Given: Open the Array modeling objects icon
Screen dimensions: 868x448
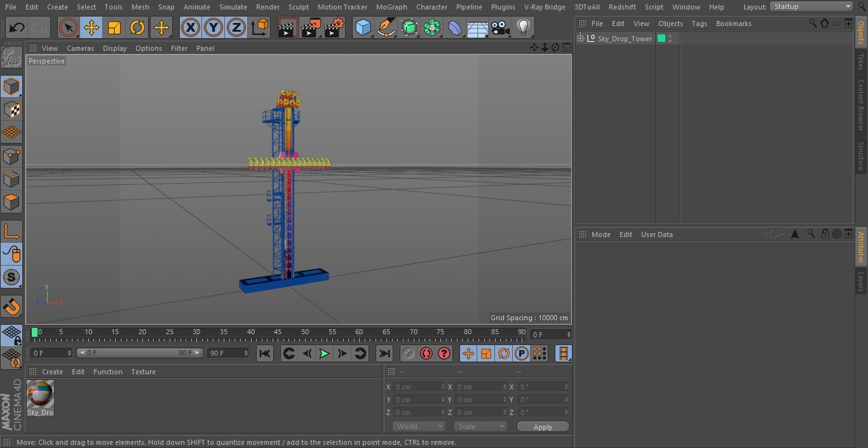Looking at the screenshot, I should pos(432,27).
